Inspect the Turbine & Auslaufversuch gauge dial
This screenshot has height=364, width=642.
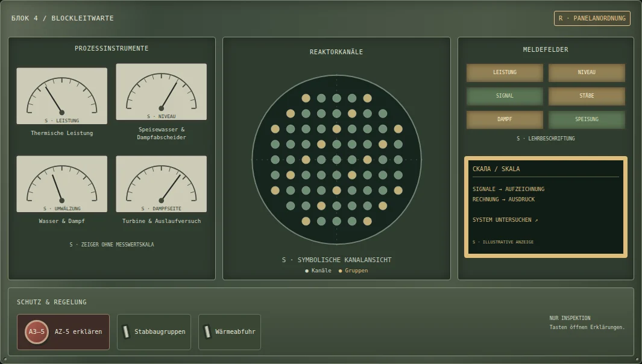(x=162, y=184)
